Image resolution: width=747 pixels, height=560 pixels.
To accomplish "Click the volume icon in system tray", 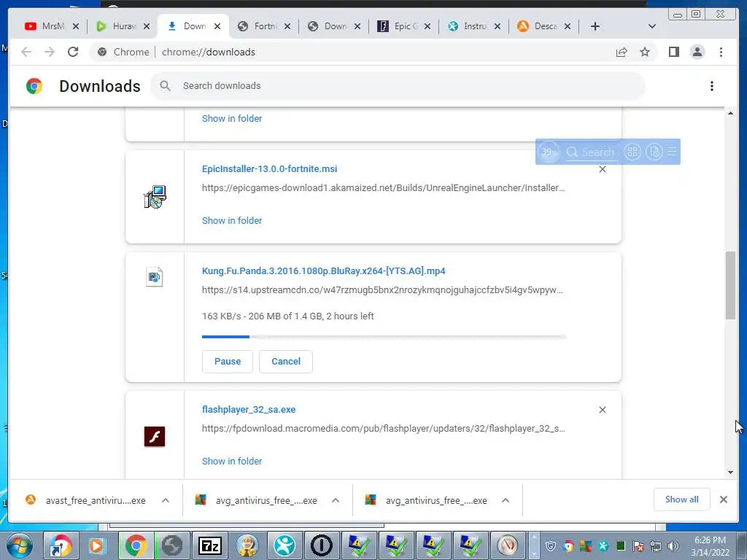I will [x=673, y=546].
